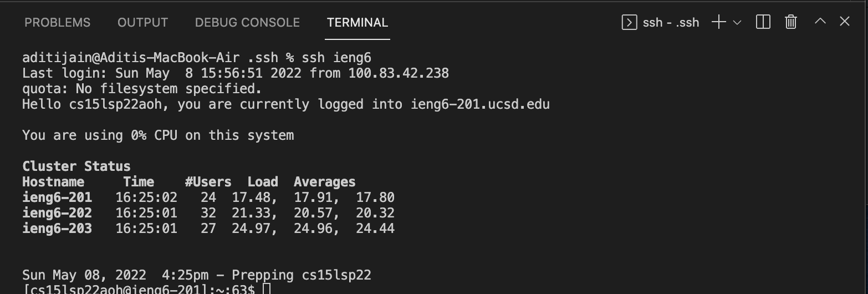
Task: Click the ieng6-203 hostname row
Action: (x=57, y=229)
